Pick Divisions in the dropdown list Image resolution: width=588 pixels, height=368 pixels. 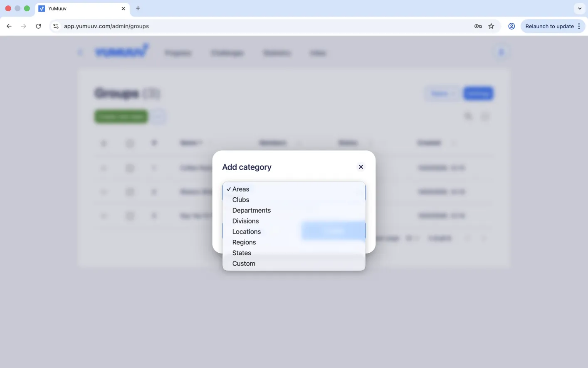(x=294, y=221)
